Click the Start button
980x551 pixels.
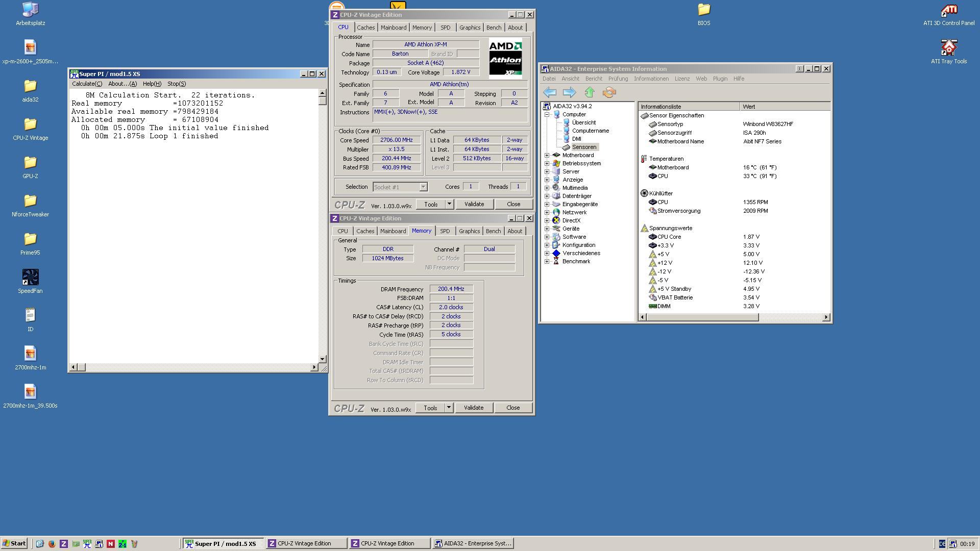[14, 543]
